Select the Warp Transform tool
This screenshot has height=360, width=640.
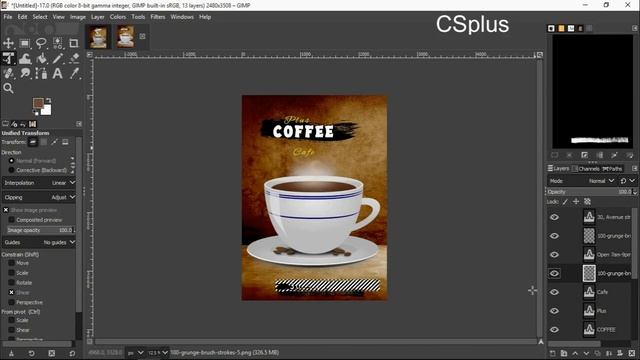[24, 58]
